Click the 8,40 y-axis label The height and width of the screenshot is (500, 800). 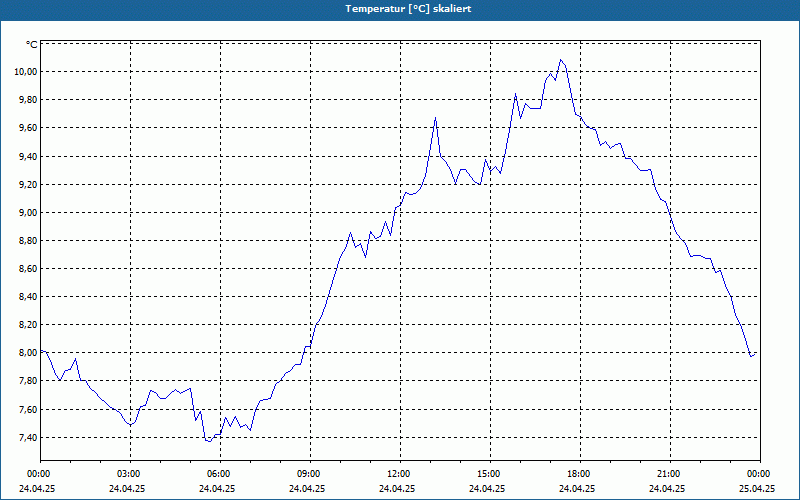tap(28, 296)
